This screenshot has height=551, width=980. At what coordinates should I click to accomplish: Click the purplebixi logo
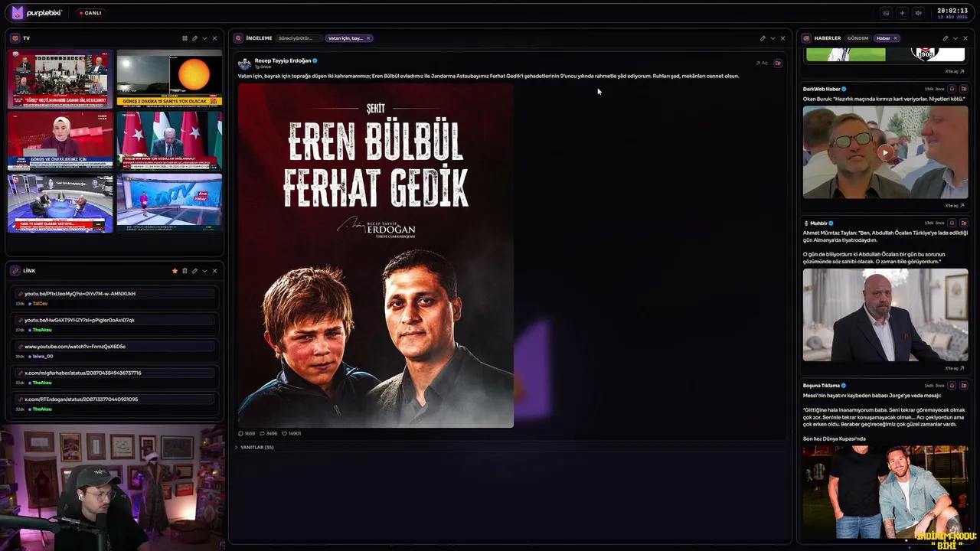tap(38, 12)
